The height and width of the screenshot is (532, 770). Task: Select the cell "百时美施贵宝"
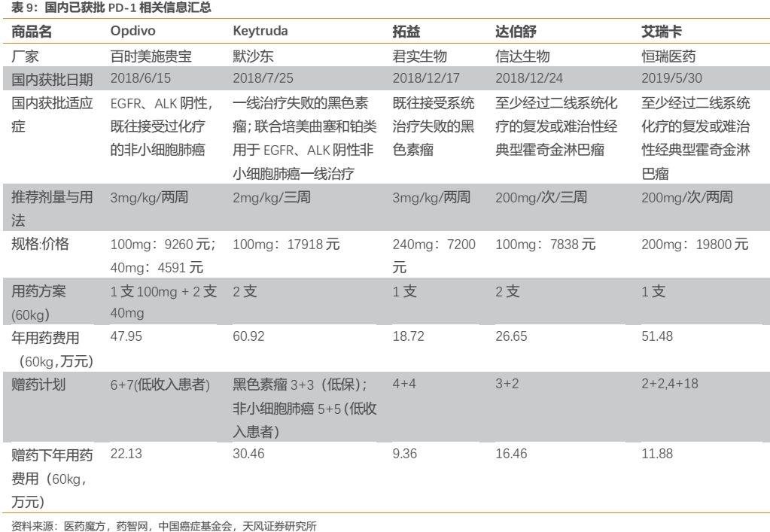(x=151, y=56)
